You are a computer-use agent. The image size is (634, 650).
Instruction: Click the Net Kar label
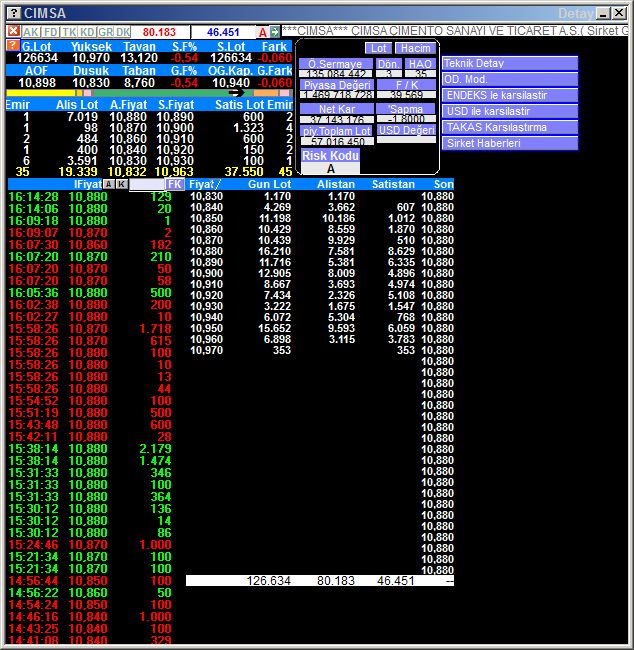337,109
